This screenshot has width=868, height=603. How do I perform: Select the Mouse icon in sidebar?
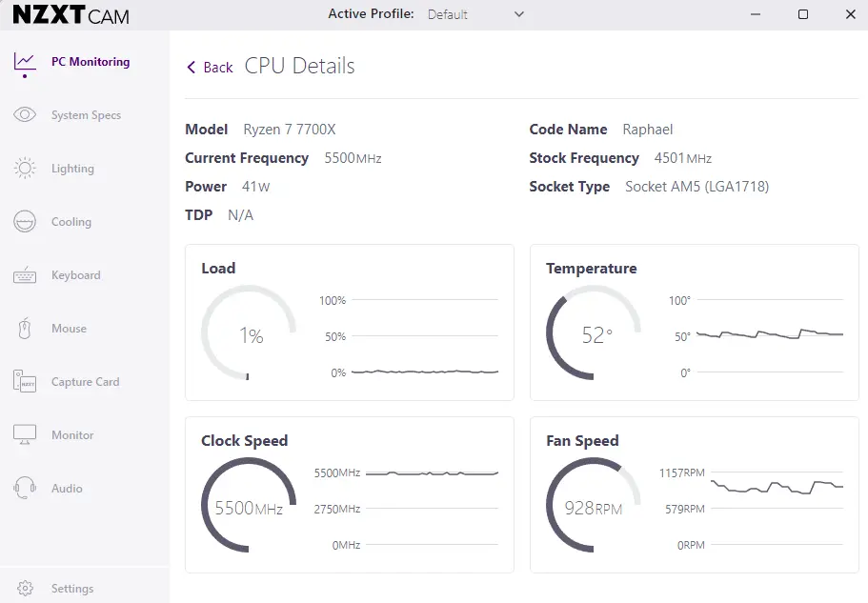(25, 329)
